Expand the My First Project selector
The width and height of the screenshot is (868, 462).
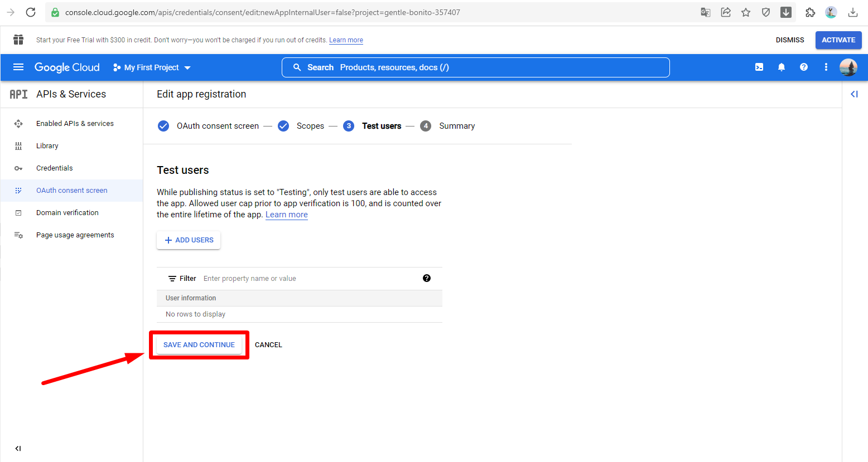152,67
